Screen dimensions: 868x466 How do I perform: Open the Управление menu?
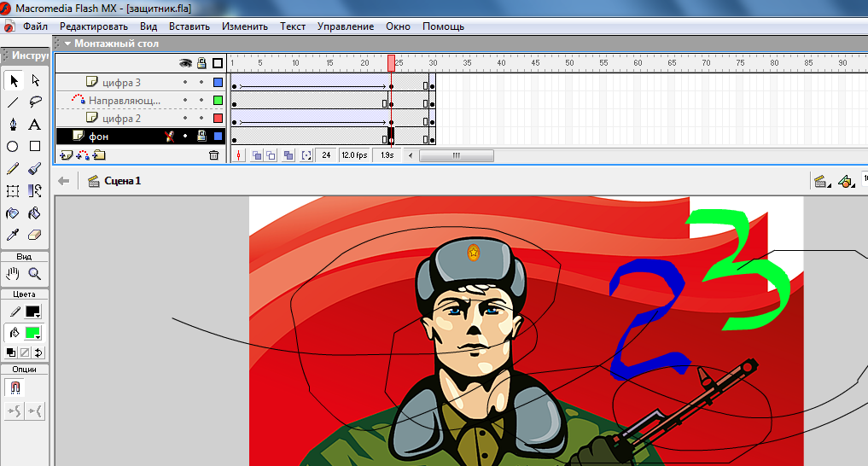pos(346,26)
